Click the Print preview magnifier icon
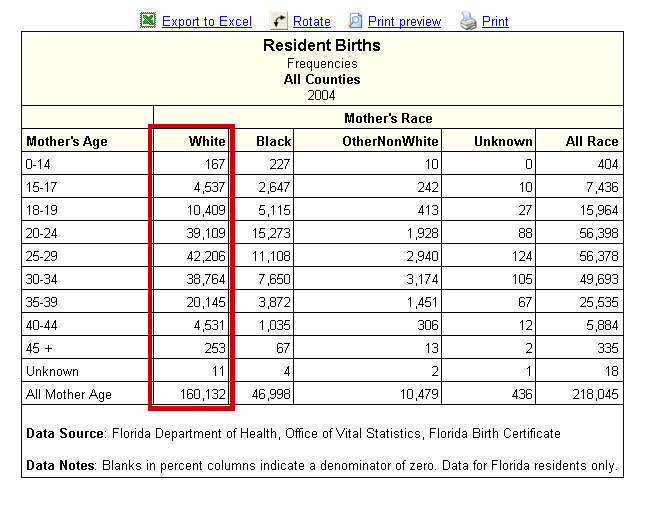 point(355,21)
